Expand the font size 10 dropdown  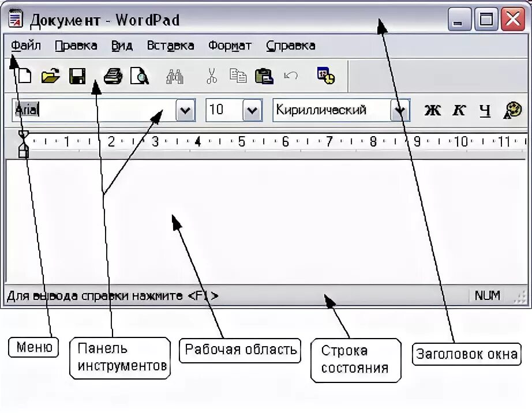click(x=252, y=110)
